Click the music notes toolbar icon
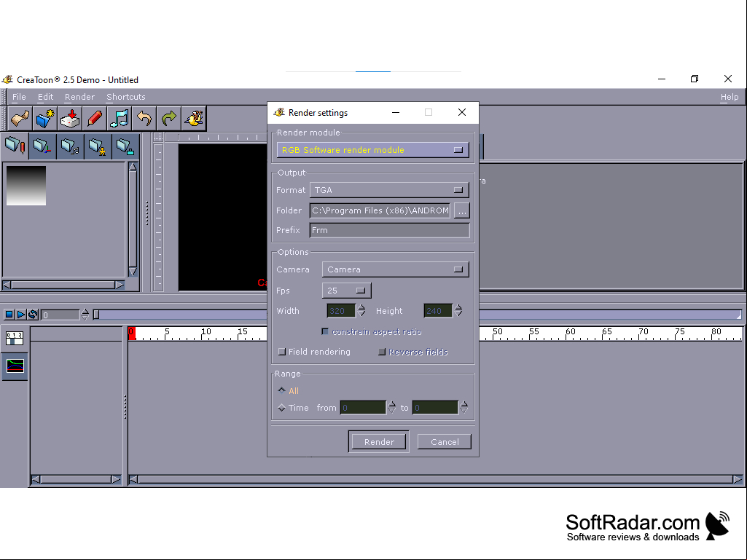 point(119,118)
